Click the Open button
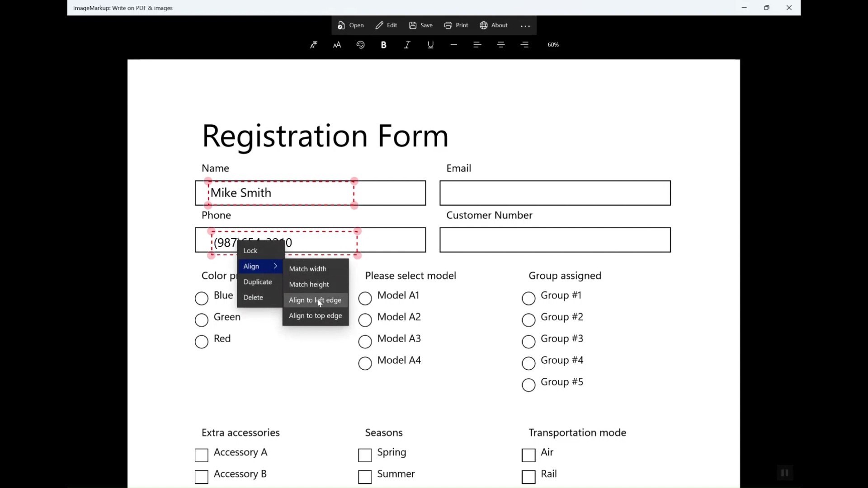 [x=351, y=25]
